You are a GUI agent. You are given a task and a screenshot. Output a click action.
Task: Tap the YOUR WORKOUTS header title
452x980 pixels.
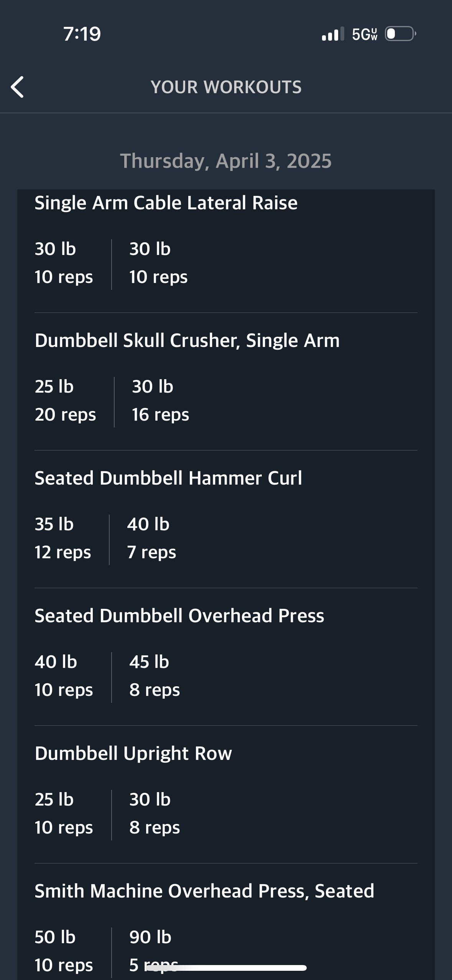pyautogui.click(x=226, y=87)
